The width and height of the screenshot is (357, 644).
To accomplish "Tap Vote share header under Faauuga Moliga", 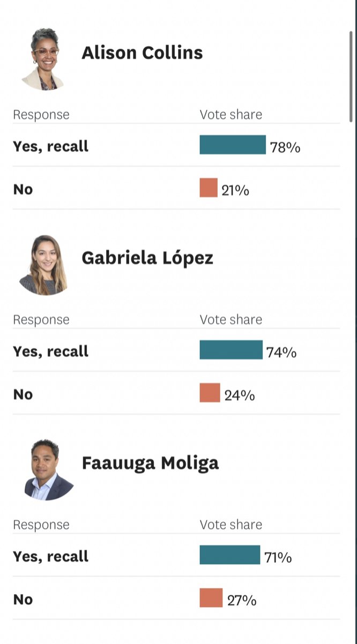I will point(231,525).
